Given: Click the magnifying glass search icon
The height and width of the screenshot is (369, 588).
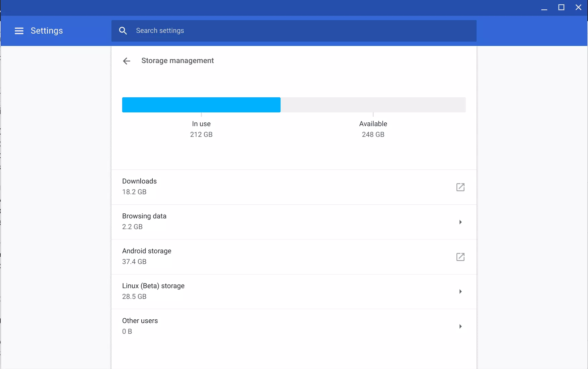Looking at the screenshot, I should coord(123,31).
